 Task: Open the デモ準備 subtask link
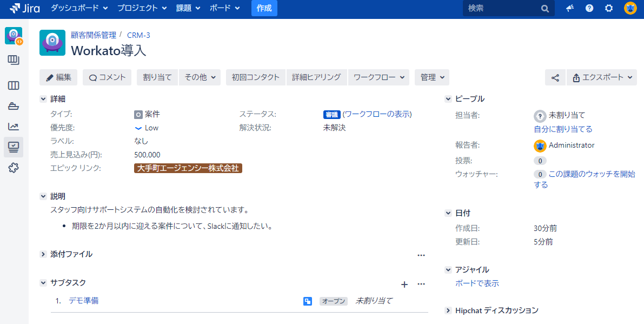84,301
